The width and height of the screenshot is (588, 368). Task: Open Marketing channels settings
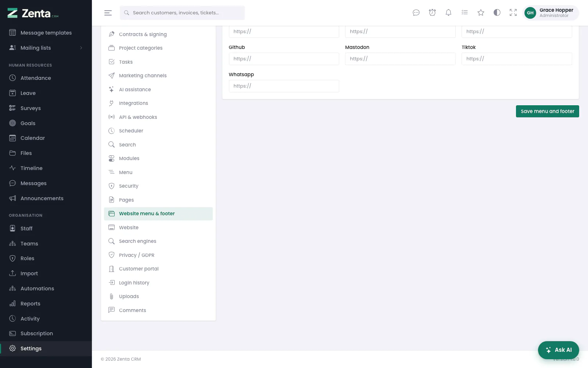[x=158, y=76]
